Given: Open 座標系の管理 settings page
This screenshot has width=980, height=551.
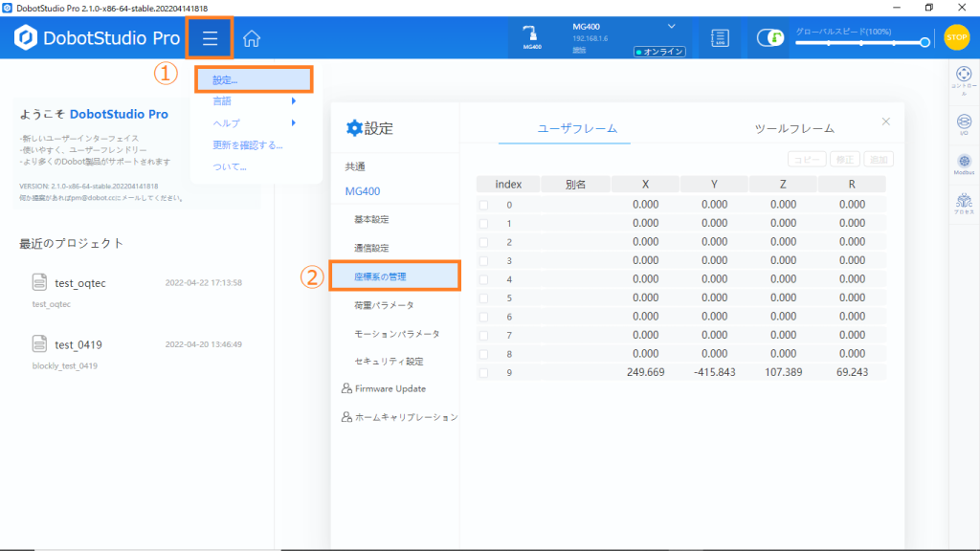Looking at the screenshot, I should coord(395,276).
